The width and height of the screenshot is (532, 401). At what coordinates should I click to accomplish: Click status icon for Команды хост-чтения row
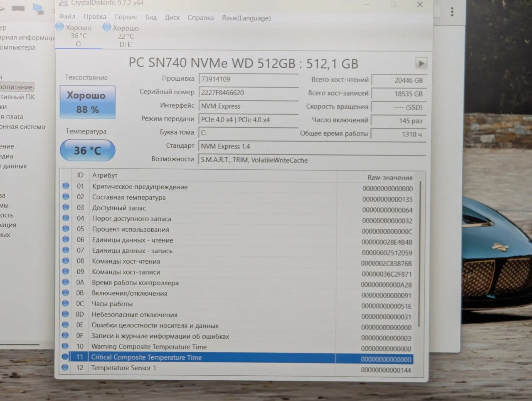(66, 261)
